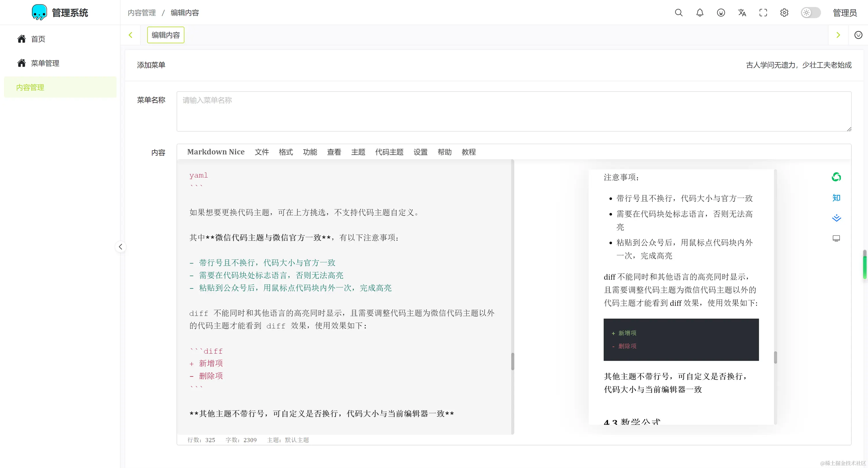Enter fullscreen mode via header icon
The width and height of the screenshot is (868, 468).
coord(763,13)
